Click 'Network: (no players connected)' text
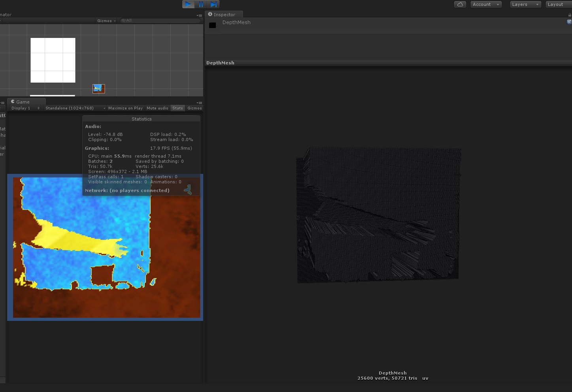Viewport: 572px width, 392px height. pos(127,190)
